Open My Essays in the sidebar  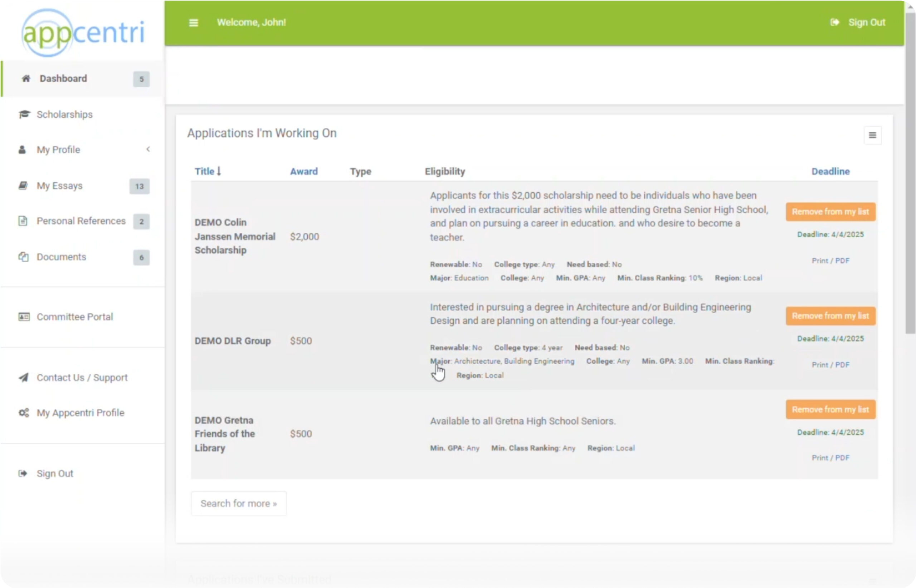83,186
